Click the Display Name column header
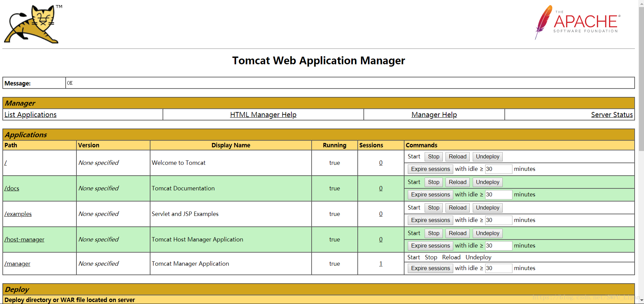This screenshot has height=304, width=644. 231,145
